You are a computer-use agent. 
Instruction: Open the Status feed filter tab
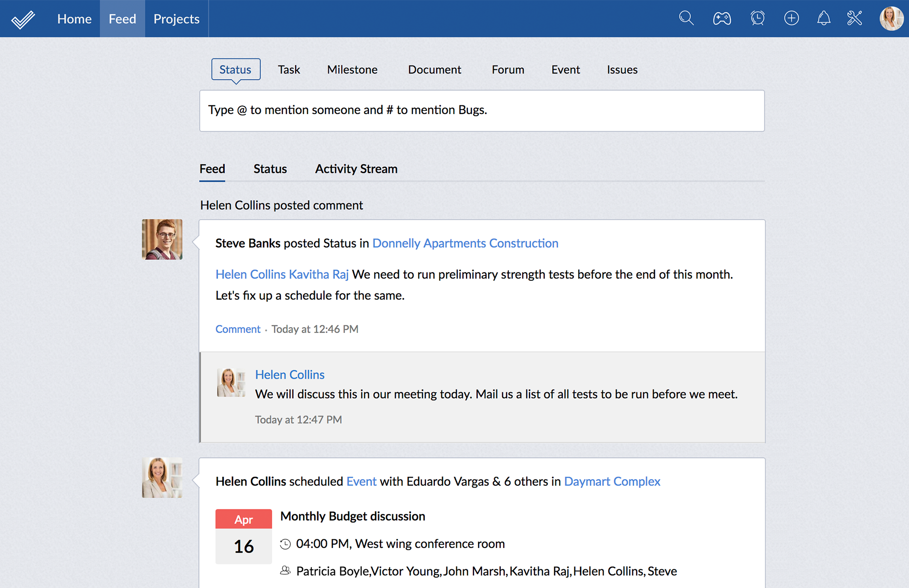tap(270, 169)
